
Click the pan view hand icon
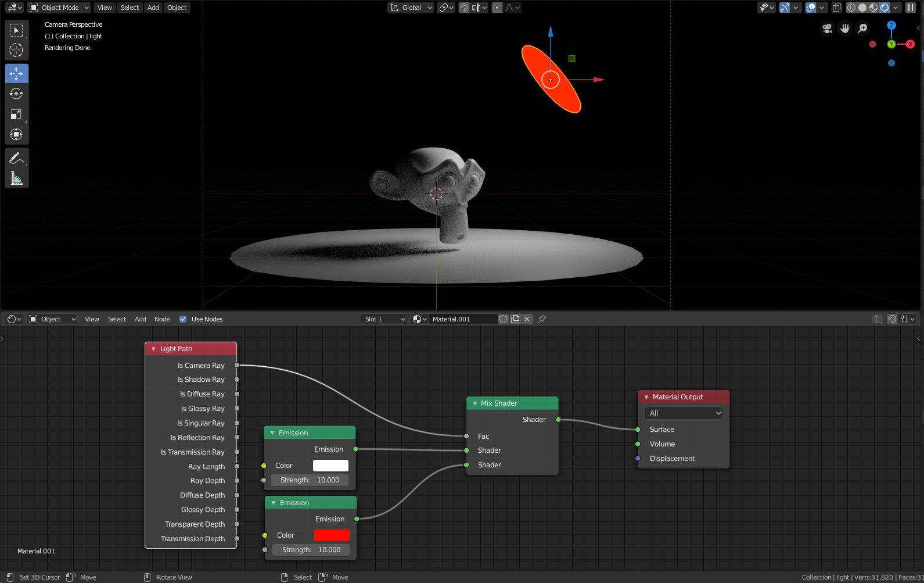845,28
